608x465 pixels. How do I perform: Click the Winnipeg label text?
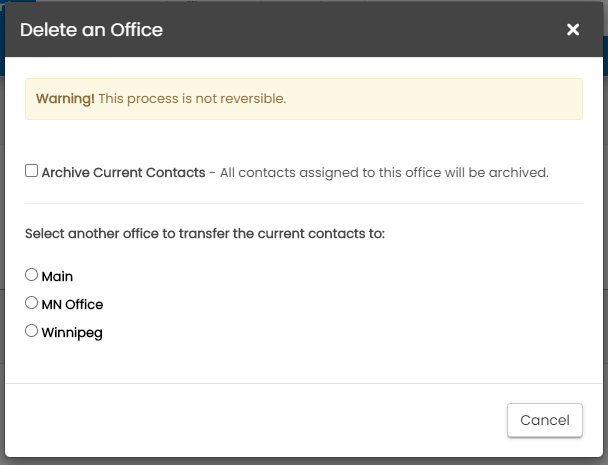72,332
